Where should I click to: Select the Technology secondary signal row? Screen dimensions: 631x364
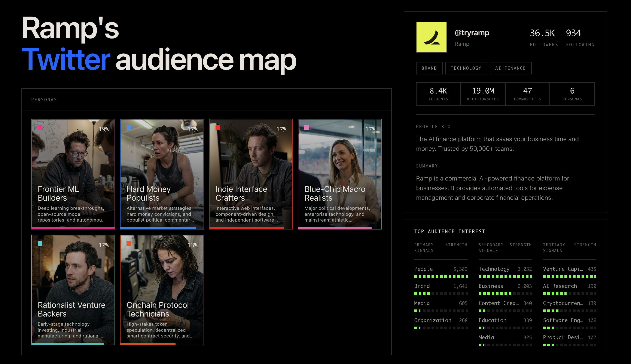pos(505,272)
